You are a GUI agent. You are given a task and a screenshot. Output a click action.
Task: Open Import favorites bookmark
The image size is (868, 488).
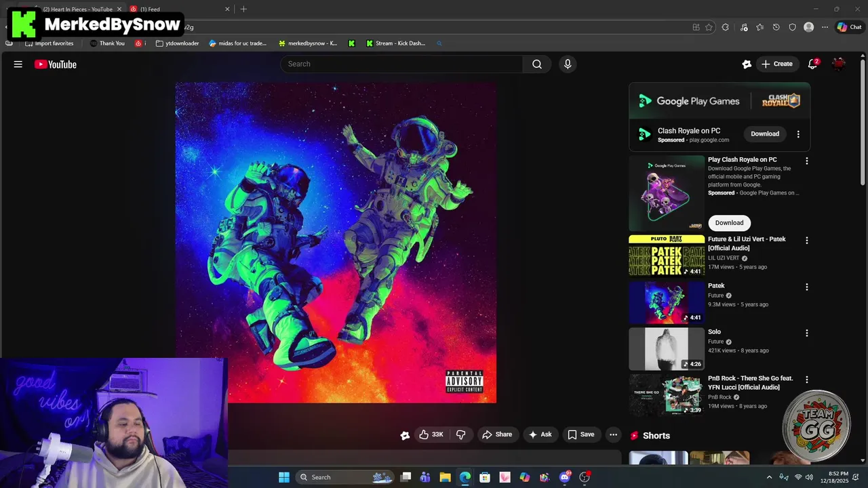[49, 43]
